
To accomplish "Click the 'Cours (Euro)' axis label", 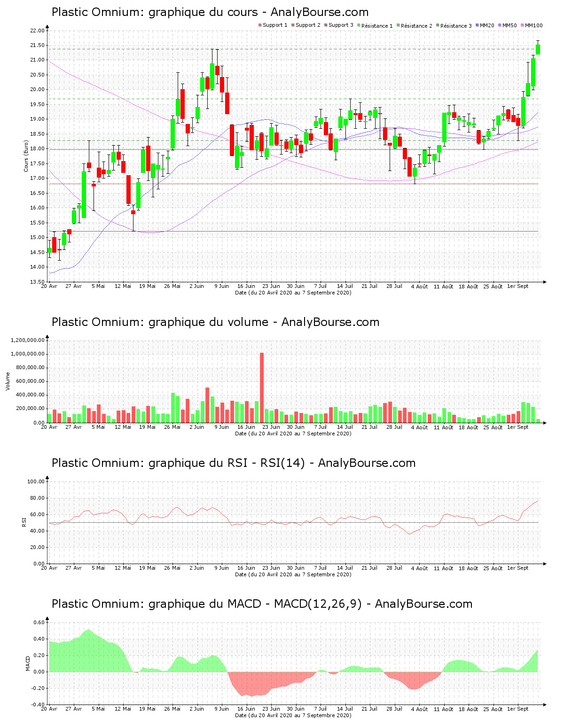I will pos(26,156).
